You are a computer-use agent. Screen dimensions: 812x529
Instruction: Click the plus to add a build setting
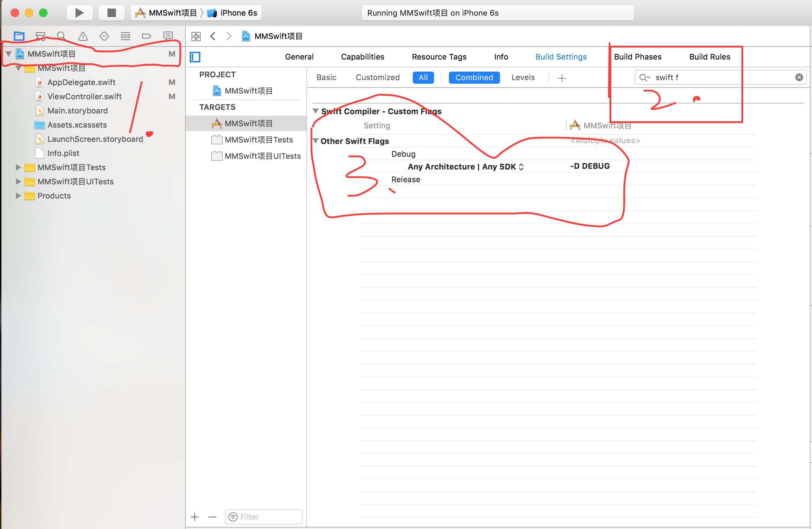[x=562, y=78]
